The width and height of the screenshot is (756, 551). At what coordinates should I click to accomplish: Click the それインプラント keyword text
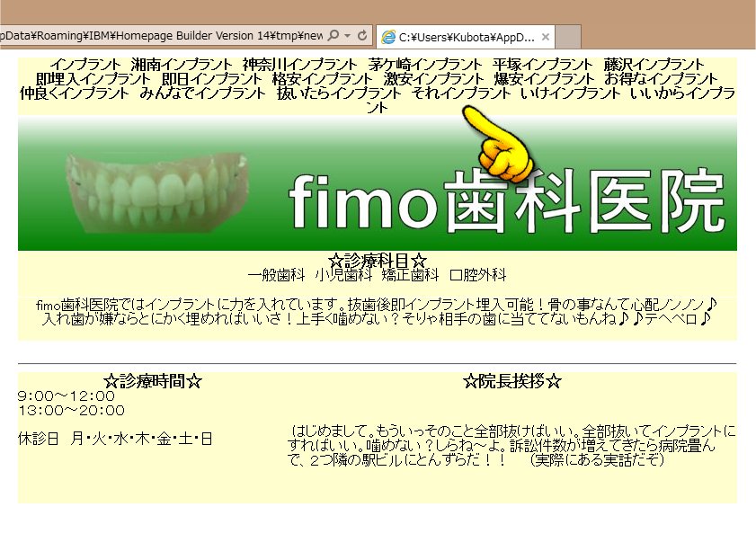(x=461, y=93)
